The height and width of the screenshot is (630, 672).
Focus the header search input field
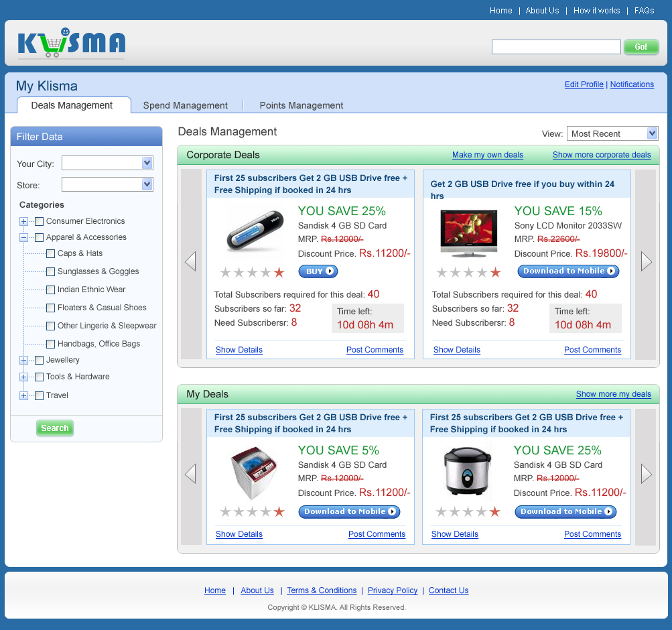pyautogui.click(x=556, y=47)
